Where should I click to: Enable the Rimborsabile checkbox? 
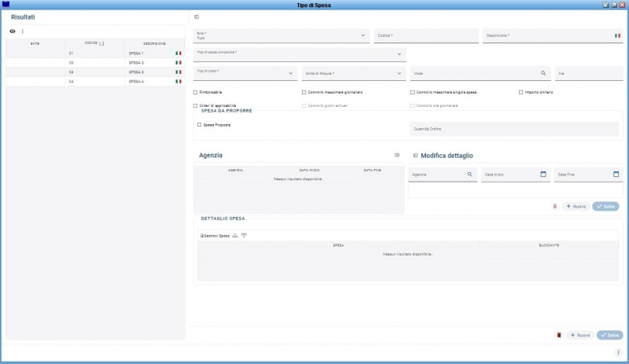click(x=196, y=92)
